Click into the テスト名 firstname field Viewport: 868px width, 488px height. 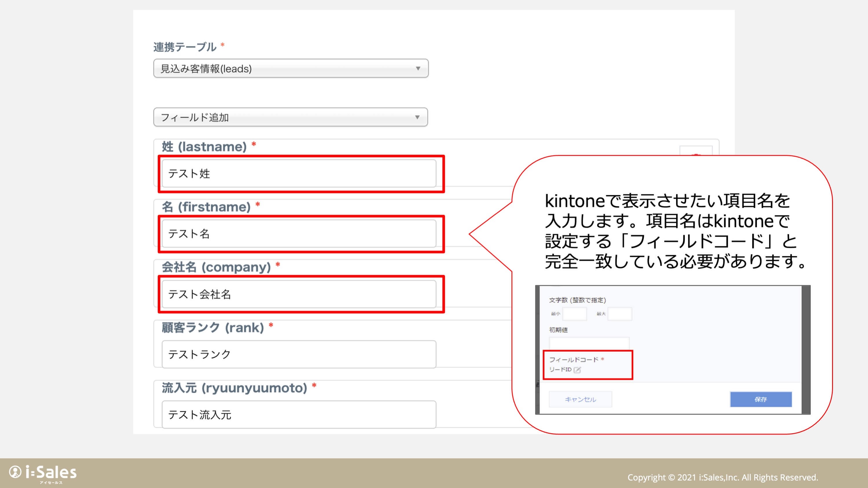[299, 234]
